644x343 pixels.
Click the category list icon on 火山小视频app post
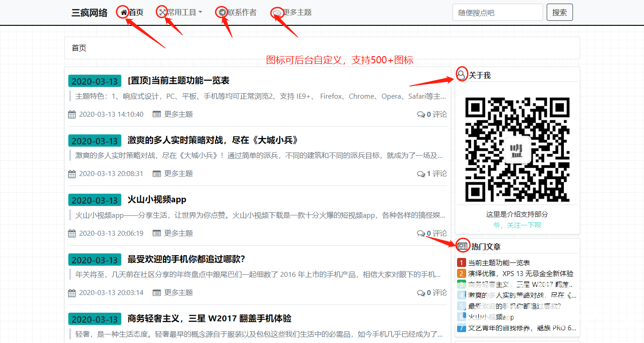(x=157, y=233)
